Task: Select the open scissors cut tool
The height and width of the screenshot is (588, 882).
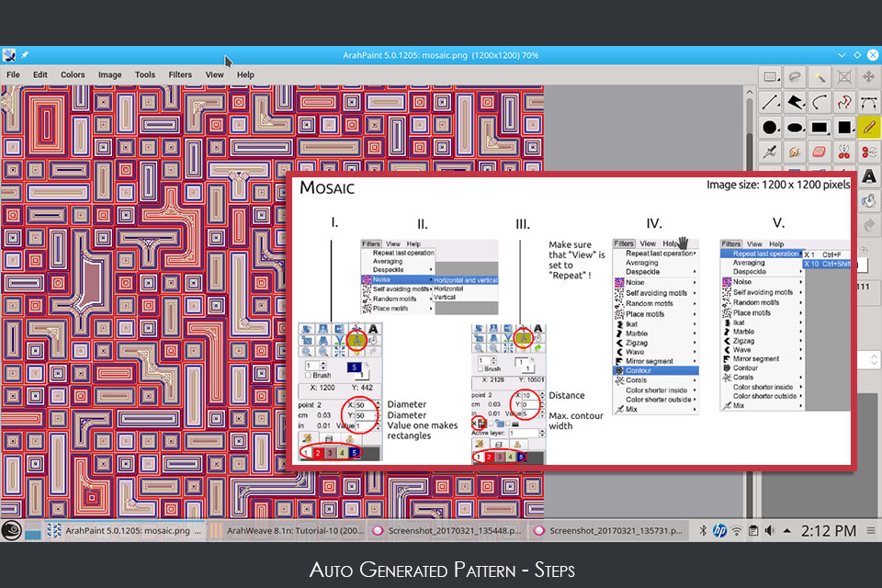Action: pyautogui.click(x=869, y=152)
